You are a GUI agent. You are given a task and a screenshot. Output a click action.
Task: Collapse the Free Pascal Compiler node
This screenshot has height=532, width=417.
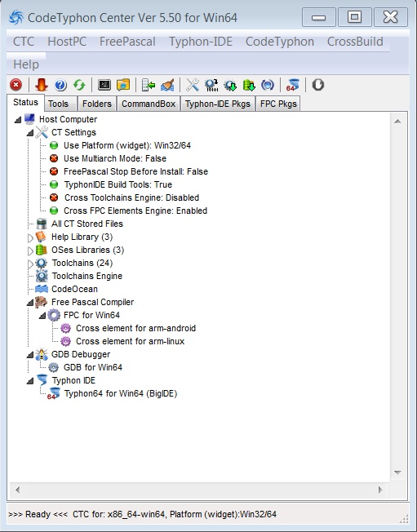[30, 303]
